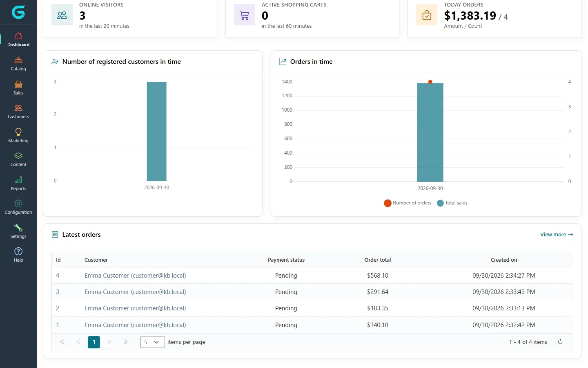Viewport: 588px width, 368px height.
Task: View the Reports section
Action: point(18,184)
